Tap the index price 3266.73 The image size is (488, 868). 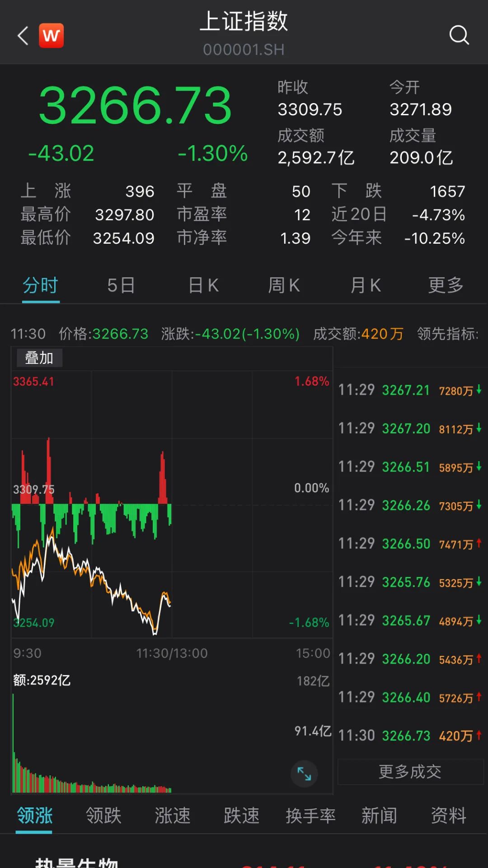pos(135,106)
